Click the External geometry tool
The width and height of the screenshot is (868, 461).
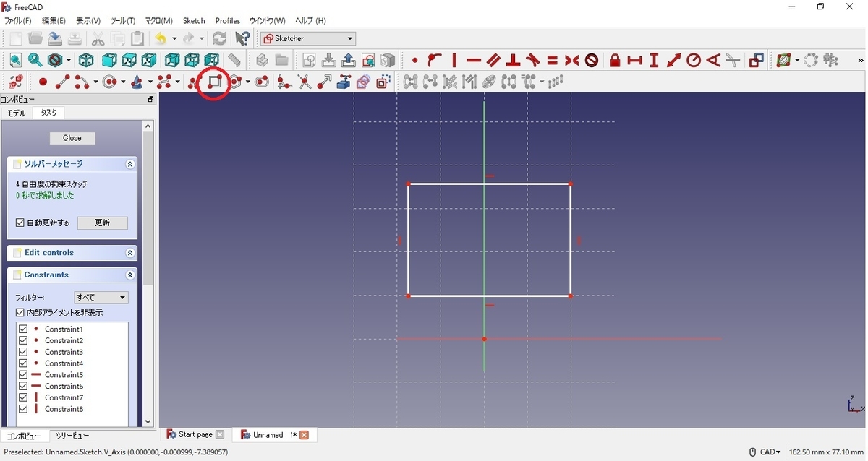[344, 82]
